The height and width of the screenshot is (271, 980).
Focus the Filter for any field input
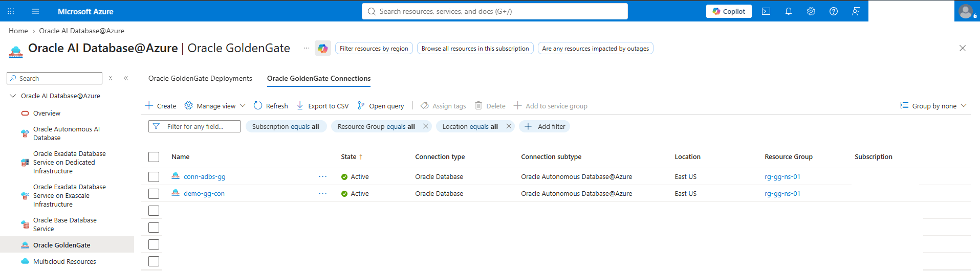click(x=194, y=126)
